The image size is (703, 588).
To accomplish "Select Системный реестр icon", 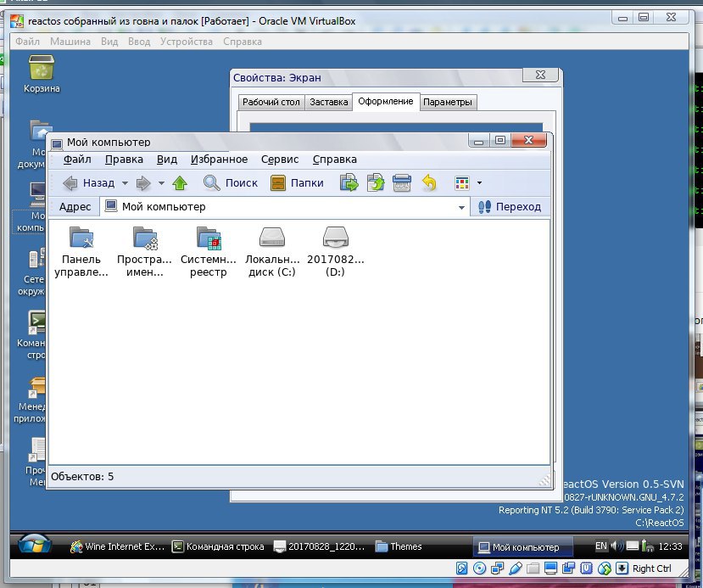I will 209,238.
